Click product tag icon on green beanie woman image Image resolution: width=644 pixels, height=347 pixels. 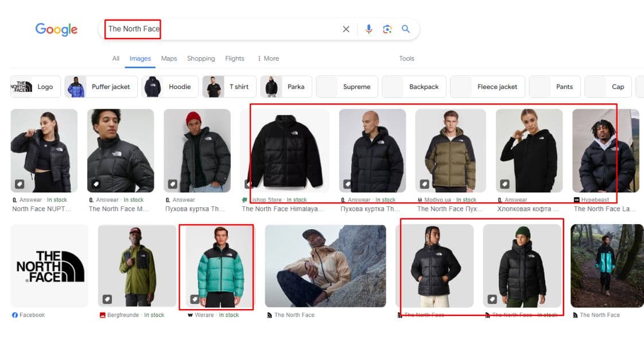click(492, 299)
